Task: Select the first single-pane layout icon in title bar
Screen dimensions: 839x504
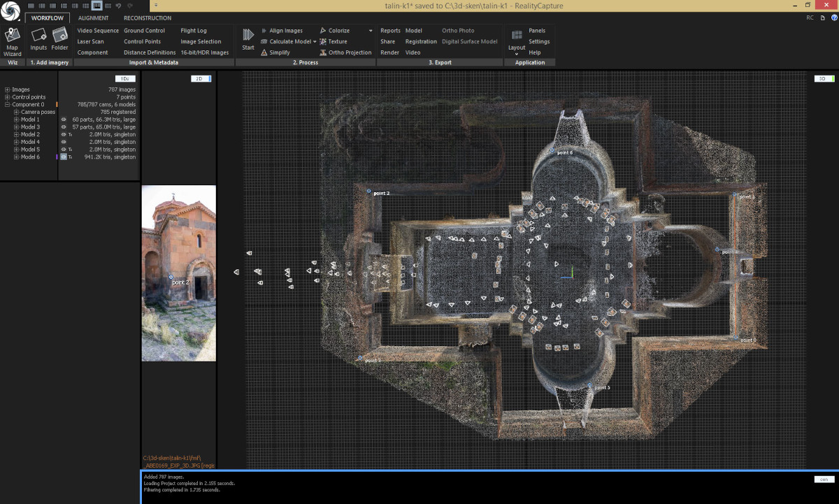Action: (x=31, y=5)
